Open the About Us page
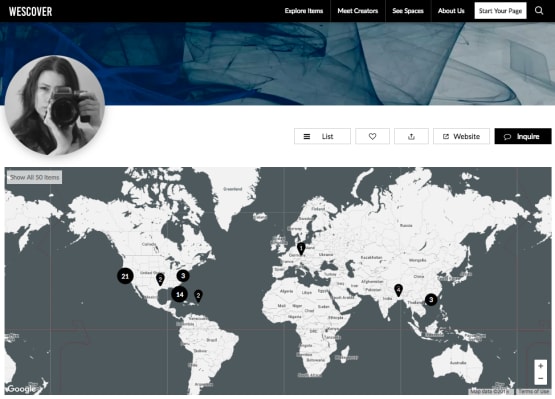 pos(451,11)
